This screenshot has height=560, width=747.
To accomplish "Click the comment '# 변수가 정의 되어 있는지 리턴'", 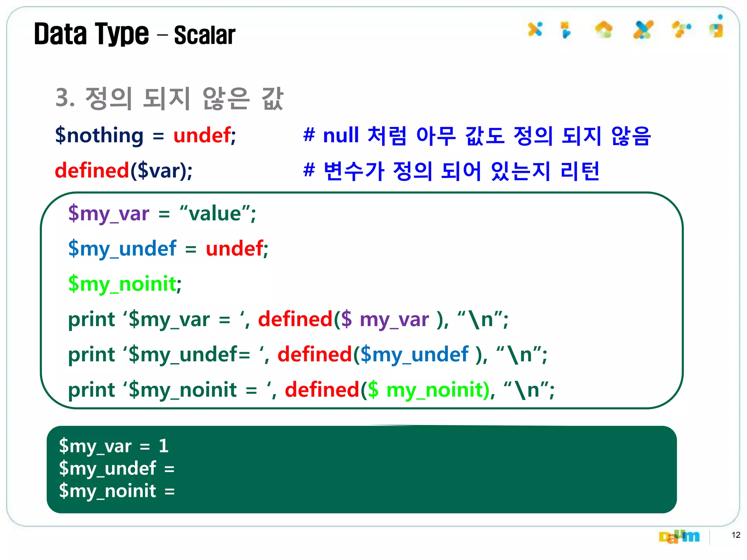I will tap(452, 171).
